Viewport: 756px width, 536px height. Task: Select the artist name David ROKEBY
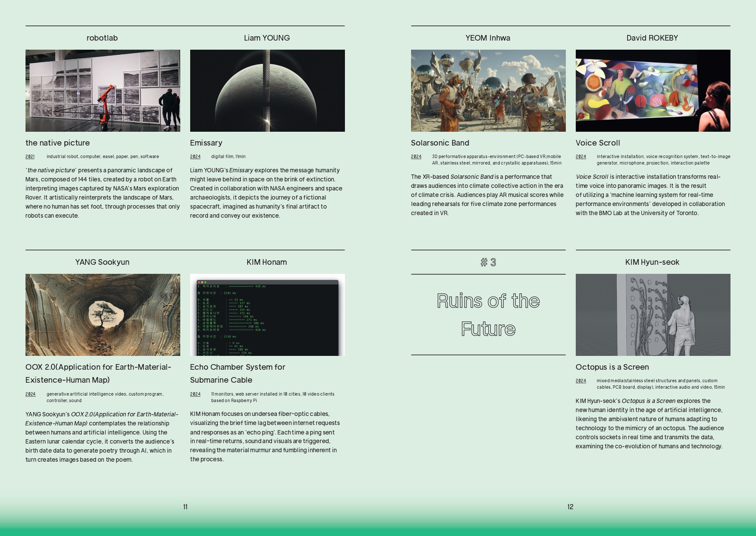tap(652, 38)
